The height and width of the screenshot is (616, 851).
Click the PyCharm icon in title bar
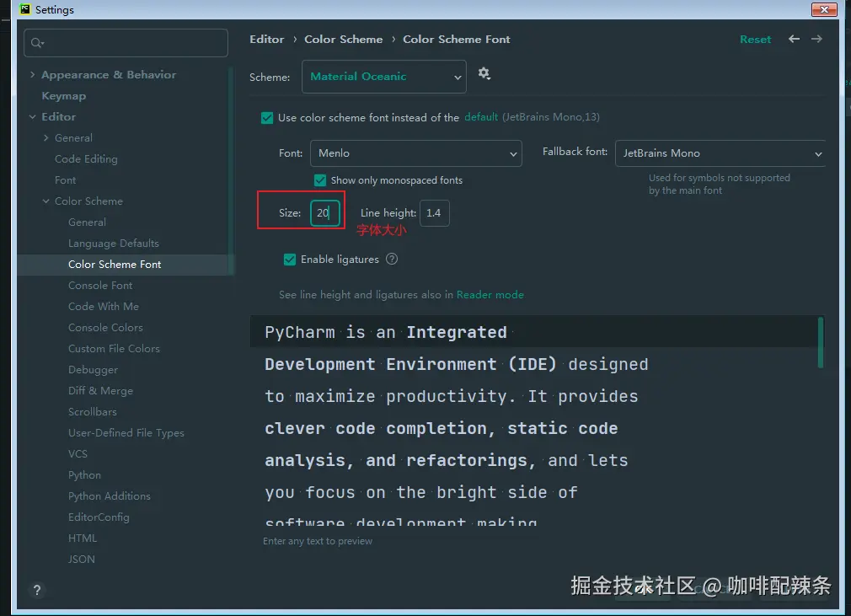pyautogui.click(x=25, y=9)
